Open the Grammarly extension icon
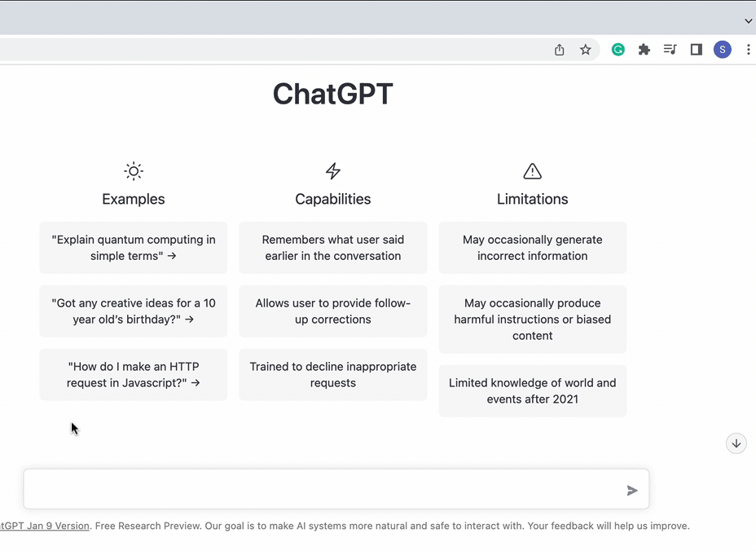 click(618, 49)
